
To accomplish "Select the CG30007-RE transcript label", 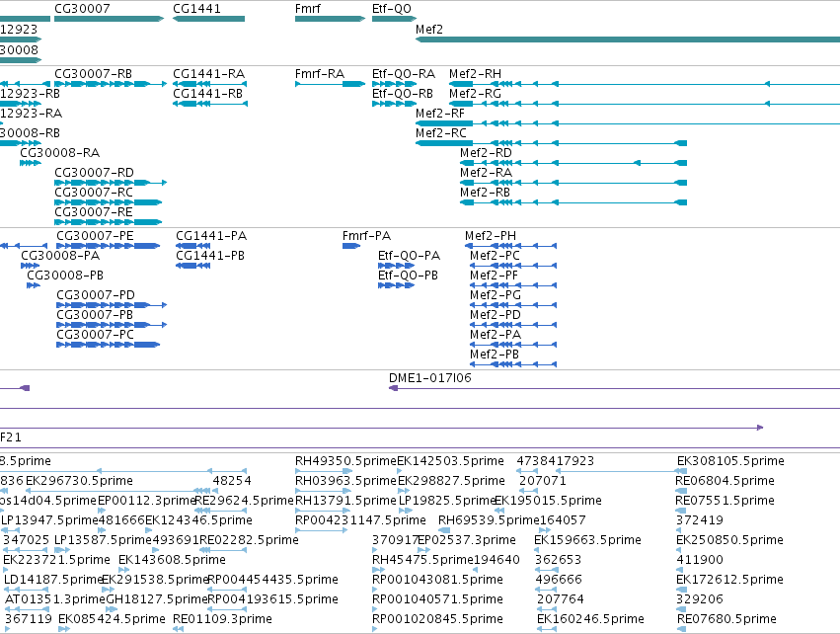I will 93,212.
